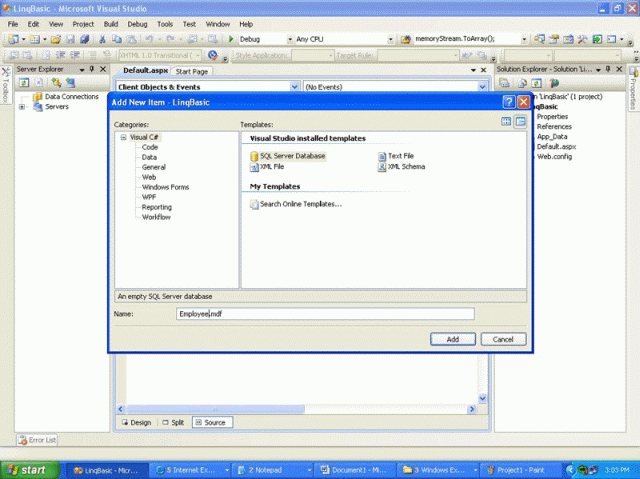Open the Any CPU platform dropdown
The height and width of the screenshot is (479, 640).
[391, 40]
